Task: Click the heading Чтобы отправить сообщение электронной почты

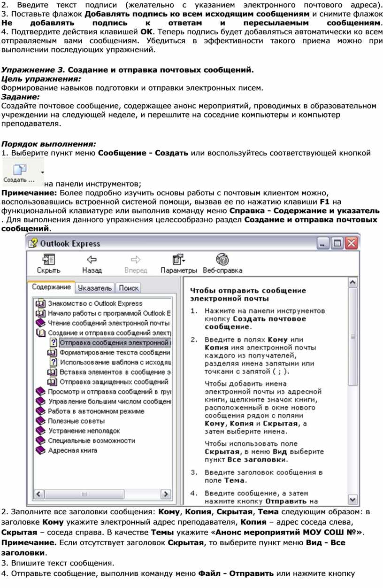Action: point(248,294)
